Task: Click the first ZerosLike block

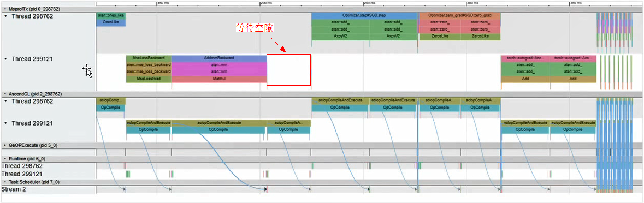Action: pos(439,36)
